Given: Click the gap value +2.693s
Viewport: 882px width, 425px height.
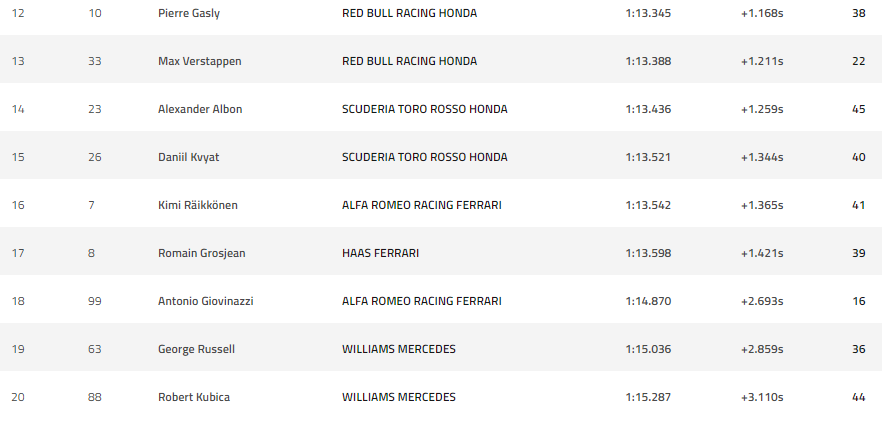Looking at the screenshot, I should (761, 302).
